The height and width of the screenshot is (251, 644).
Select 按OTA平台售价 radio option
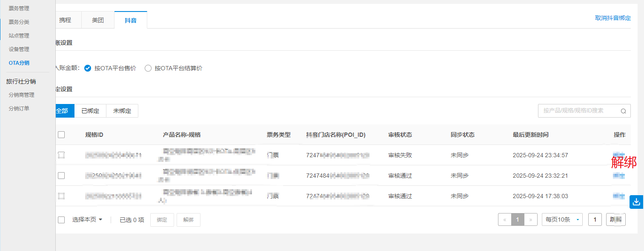point(88,68)
